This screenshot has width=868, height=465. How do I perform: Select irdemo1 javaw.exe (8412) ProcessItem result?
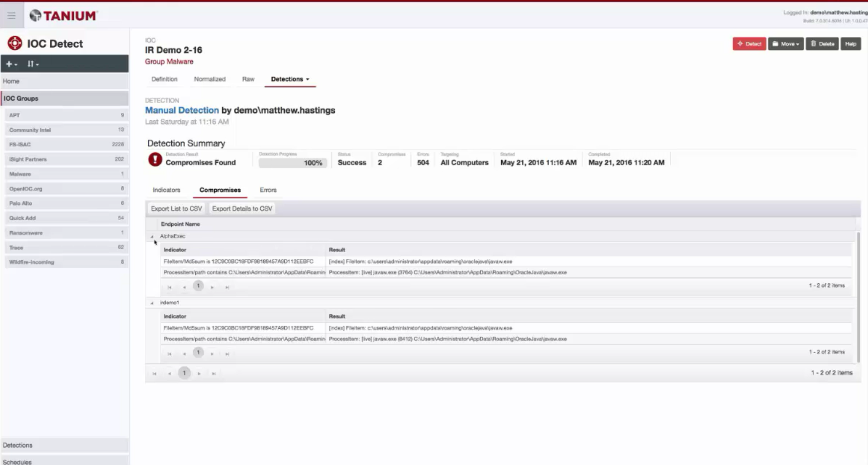(447, 339)
